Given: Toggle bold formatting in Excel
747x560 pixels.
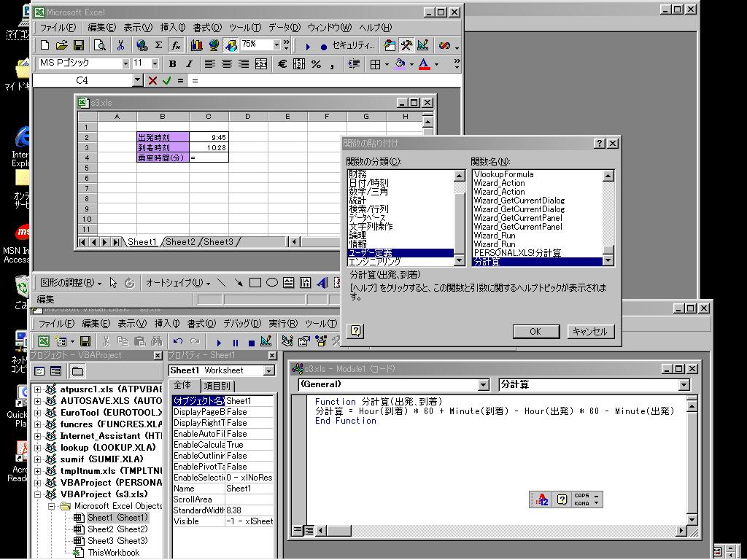Looking at the screenshot, I should coord(172,64).
